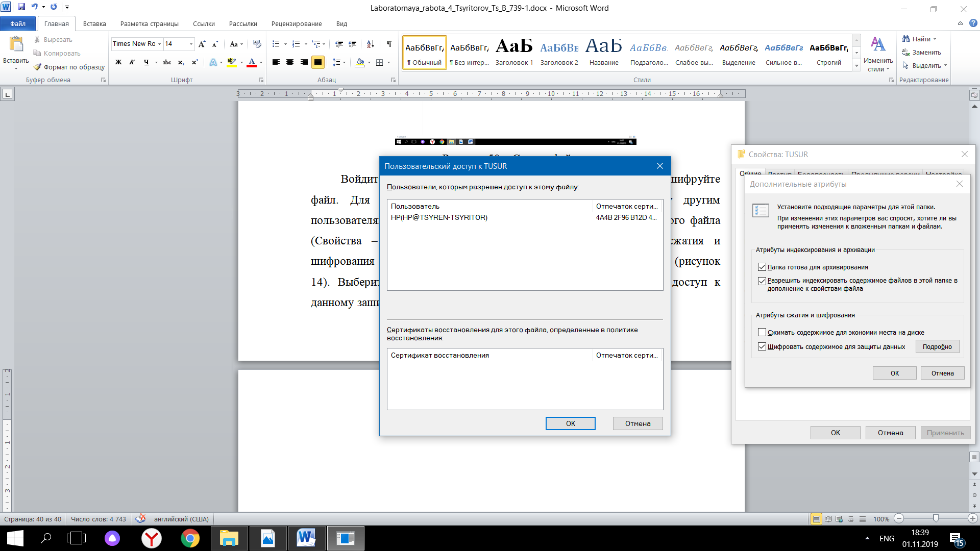Click Save icon in quick access toolbar

pos(21,7)
